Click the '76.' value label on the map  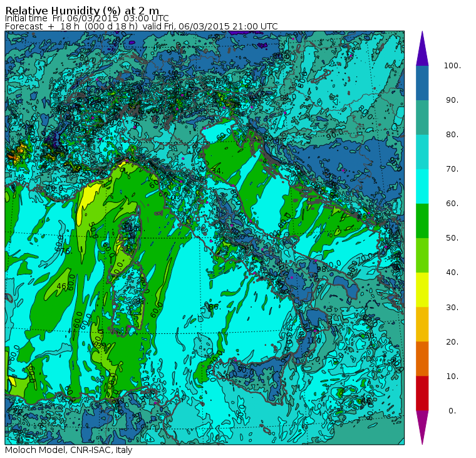[x=66, y=251]
